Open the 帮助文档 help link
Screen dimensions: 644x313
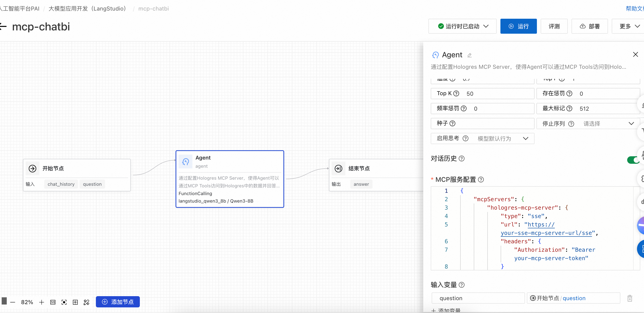point(635,8)
